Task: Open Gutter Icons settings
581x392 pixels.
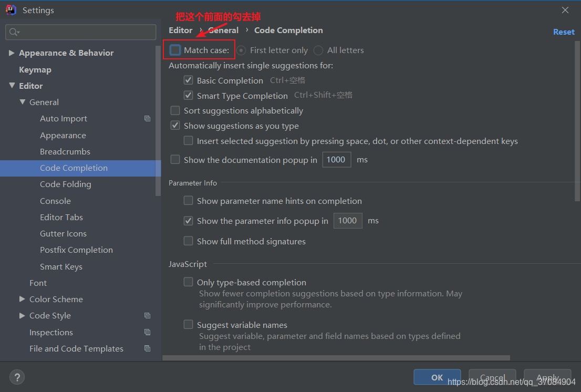Action: click(x=64, y=233)
